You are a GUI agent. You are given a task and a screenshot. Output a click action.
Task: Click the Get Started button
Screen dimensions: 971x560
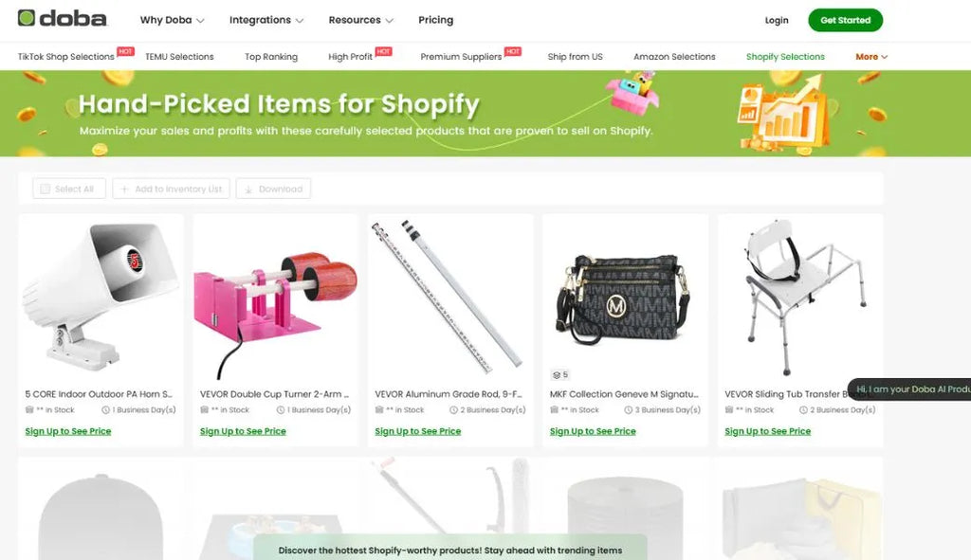[845, 20]
